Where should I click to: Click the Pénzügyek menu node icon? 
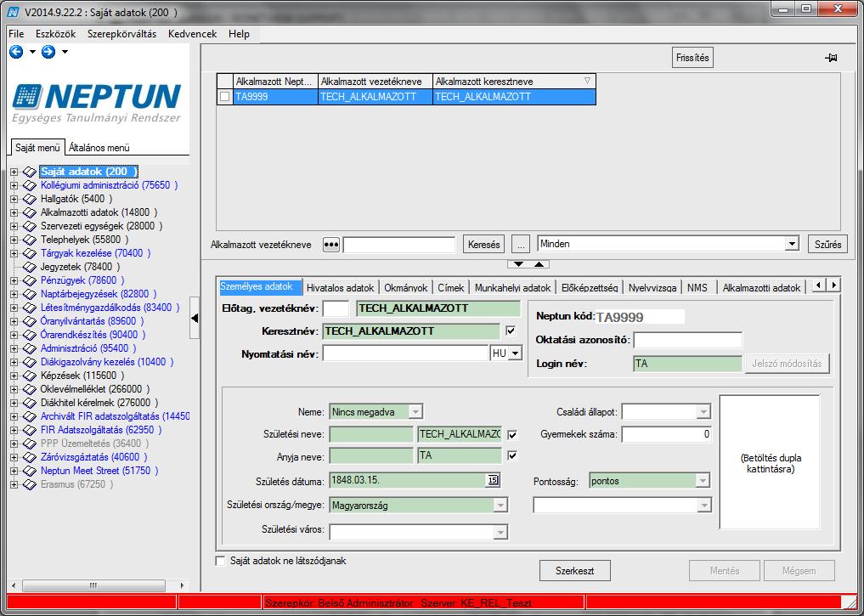tap(30, 280)
